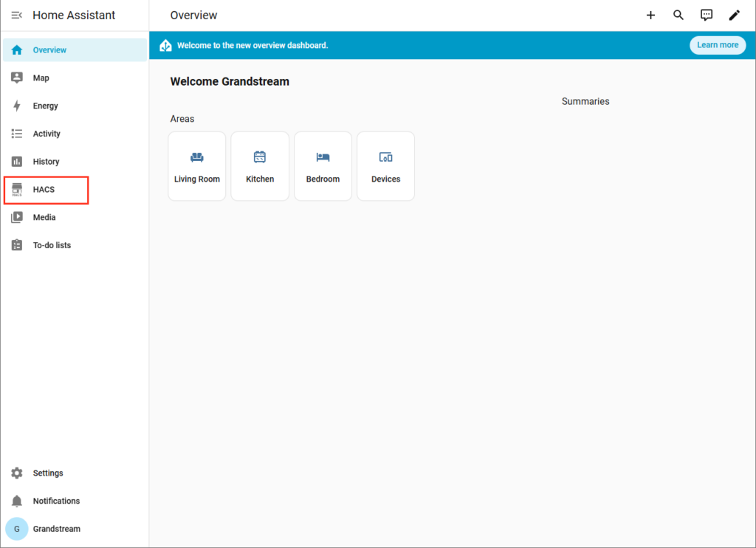The width and height of the screenshot is (756, 548).
Task: Click the Media play icon
Action: pyautogui.click(x=17, y=218)
